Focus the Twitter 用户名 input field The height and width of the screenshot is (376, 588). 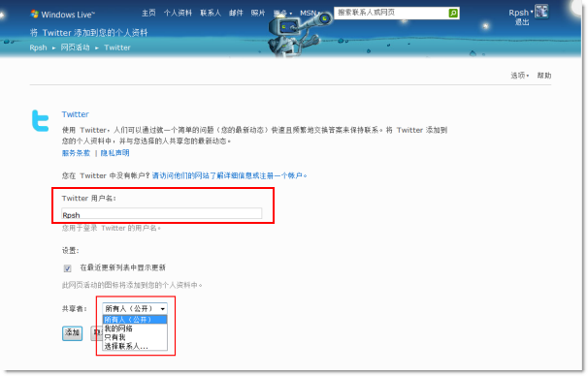162,213
